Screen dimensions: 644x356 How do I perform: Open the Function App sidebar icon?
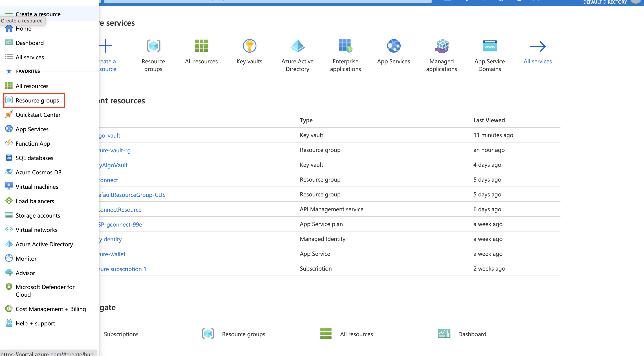point(9,143)
